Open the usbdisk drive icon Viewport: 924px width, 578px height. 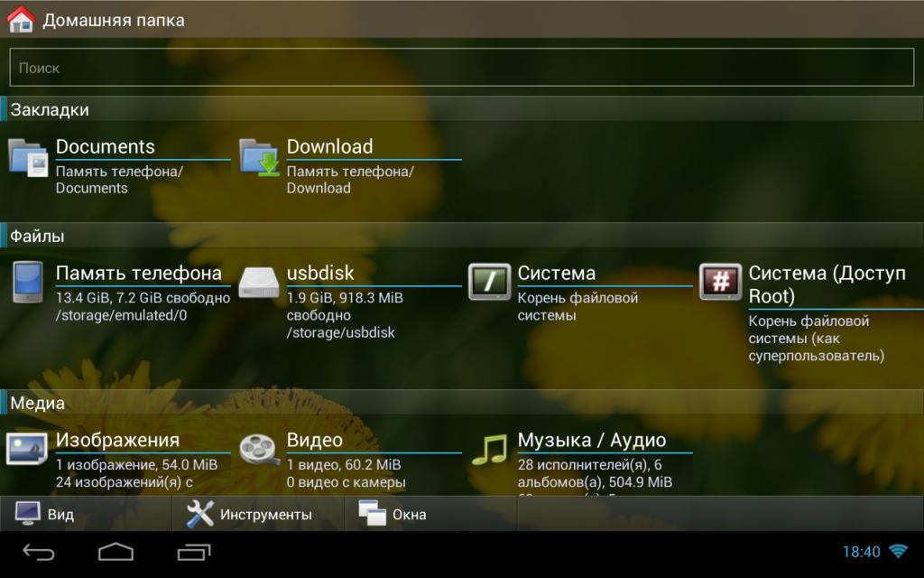pos(259,282)
